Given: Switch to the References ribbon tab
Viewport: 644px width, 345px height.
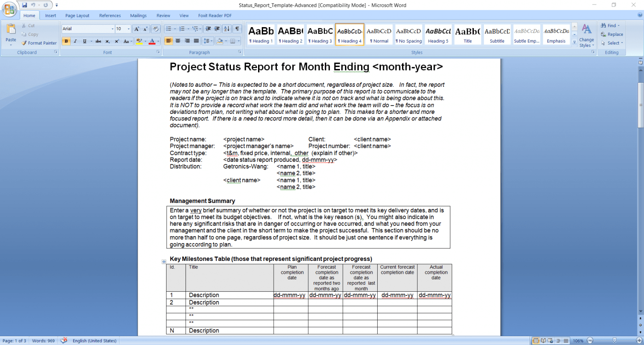Looking at the screenshot, I should click(x=110, y=15).
